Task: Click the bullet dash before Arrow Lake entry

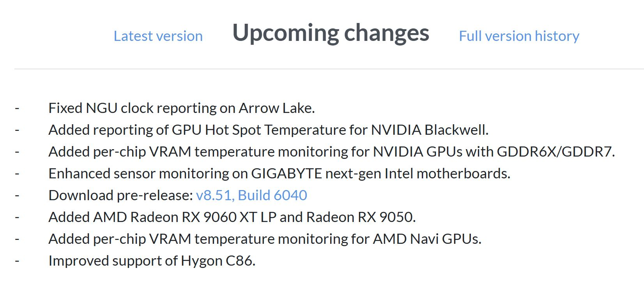Action: tap(17, 108)
